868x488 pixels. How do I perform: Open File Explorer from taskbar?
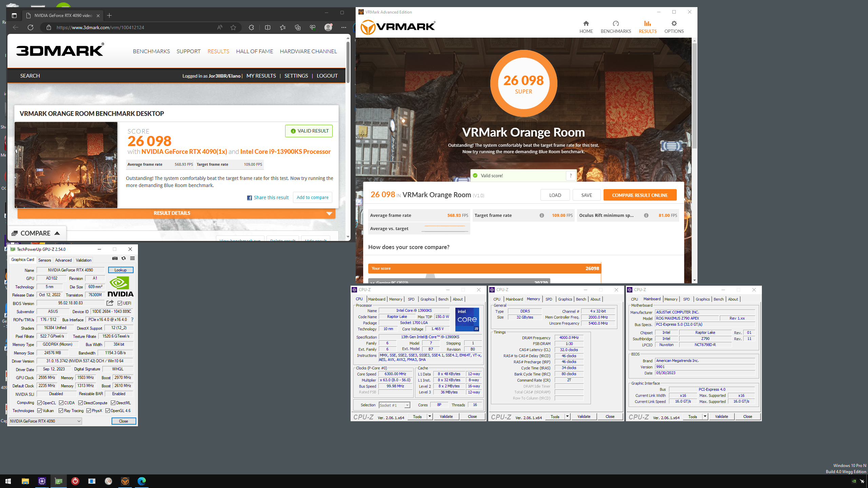point(25,481)
